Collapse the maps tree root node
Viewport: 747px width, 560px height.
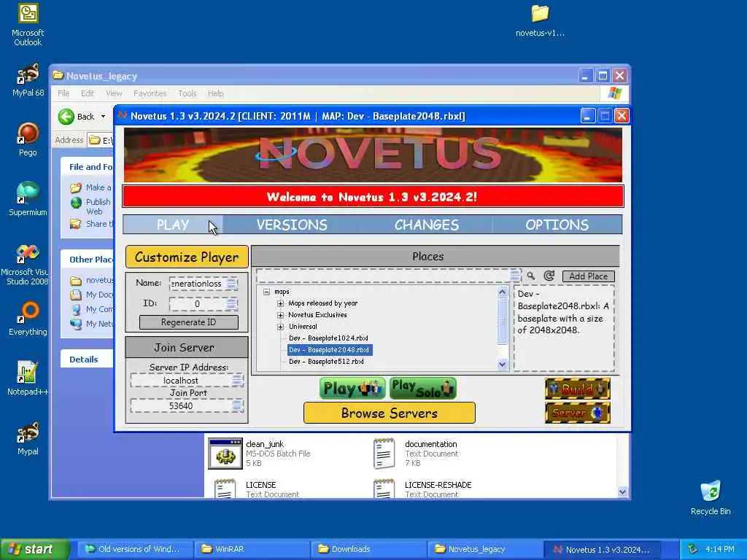coord(267,292)
